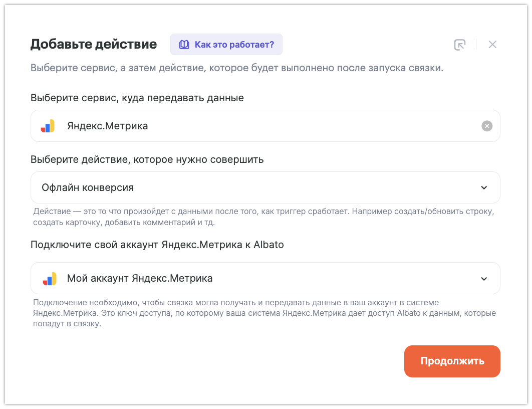The width and height of the screenshot is (532, 409).
Task: Click the book icon beside "Как это работает?"
Action: (184, 45)
